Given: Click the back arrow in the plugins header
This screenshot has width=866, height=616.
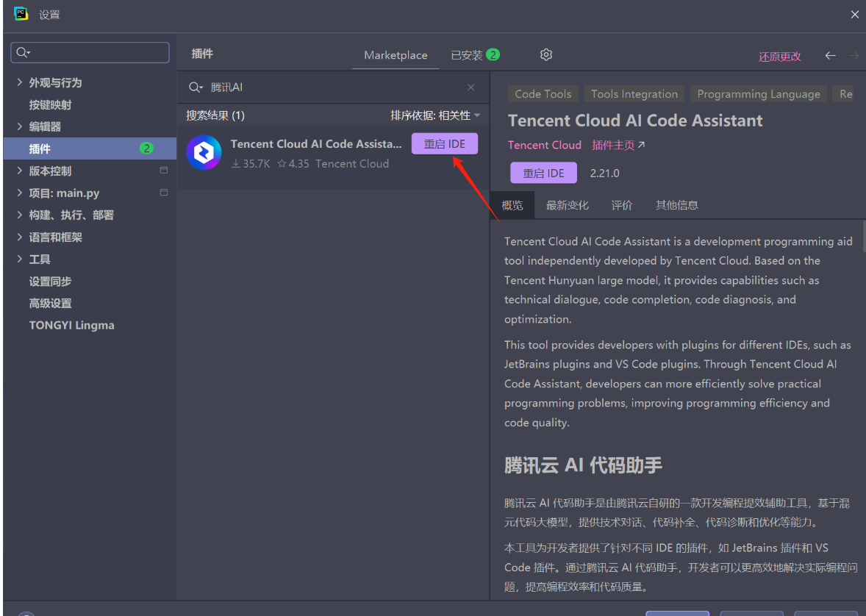Looking at the screenshot, I should point(830,55).
